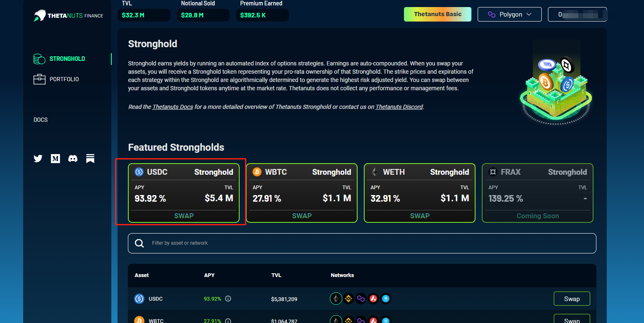
Task: Select Ethereum network icon in USDC row
Action: (x=336, y=299)
